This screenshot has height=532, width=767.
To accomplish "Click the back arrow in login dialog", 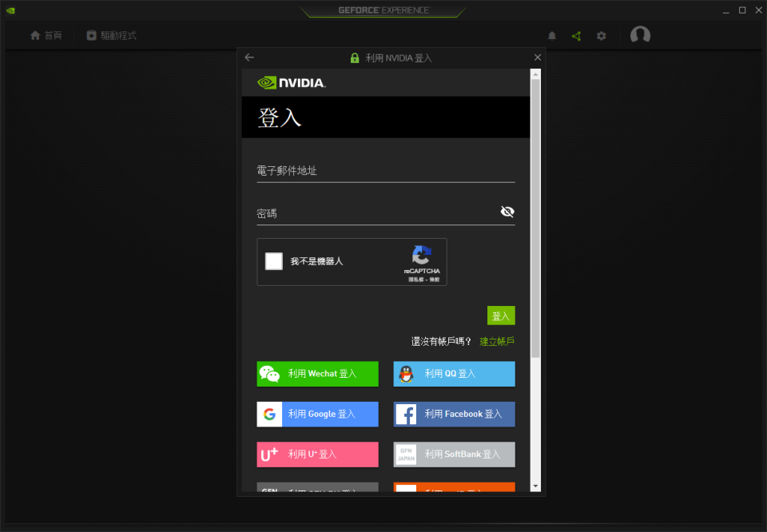I will coord(249,58).
